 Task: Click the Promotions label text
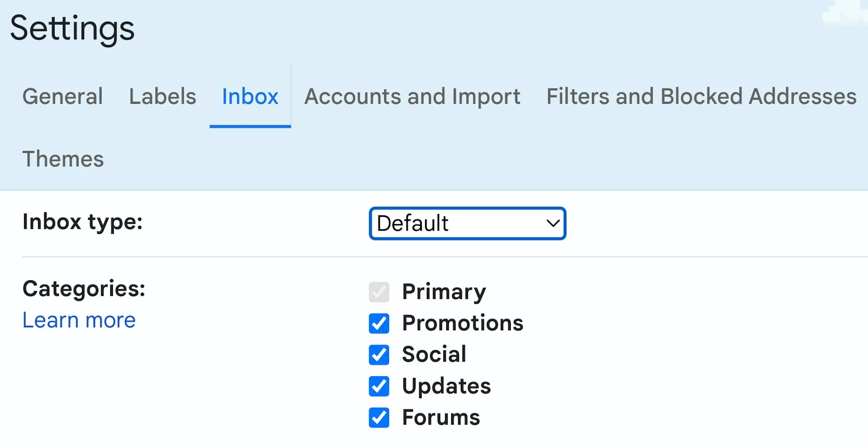point(463,323)
